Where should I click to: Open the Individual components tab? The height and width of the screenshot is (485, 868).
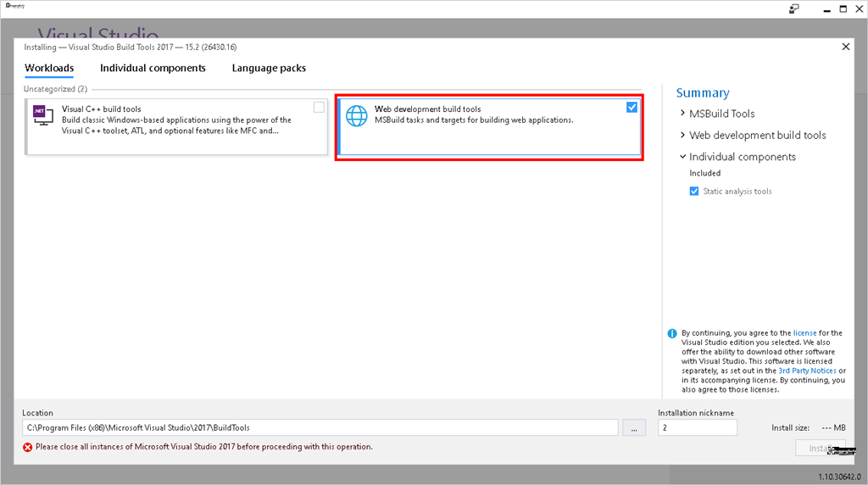153,68
